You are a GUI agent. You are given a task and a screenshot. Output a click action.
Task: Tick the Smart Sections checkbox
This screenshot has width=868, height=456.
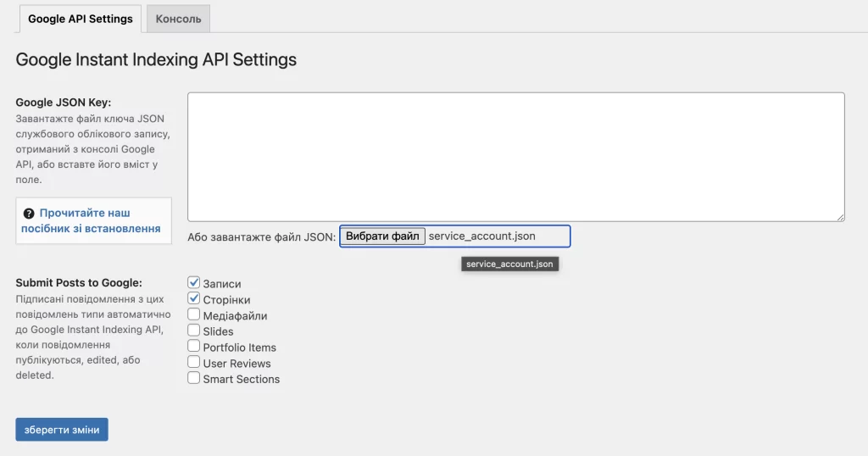pos(194,378)
